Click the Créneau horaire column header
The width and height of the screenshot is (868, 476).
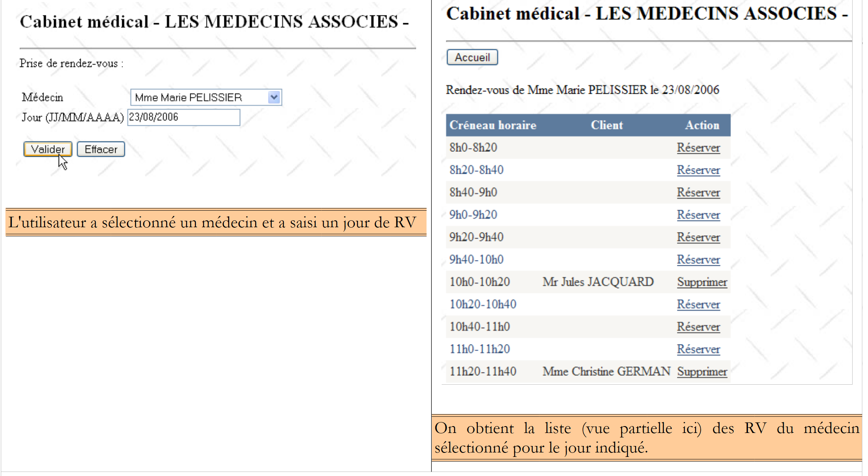[493, 125]
